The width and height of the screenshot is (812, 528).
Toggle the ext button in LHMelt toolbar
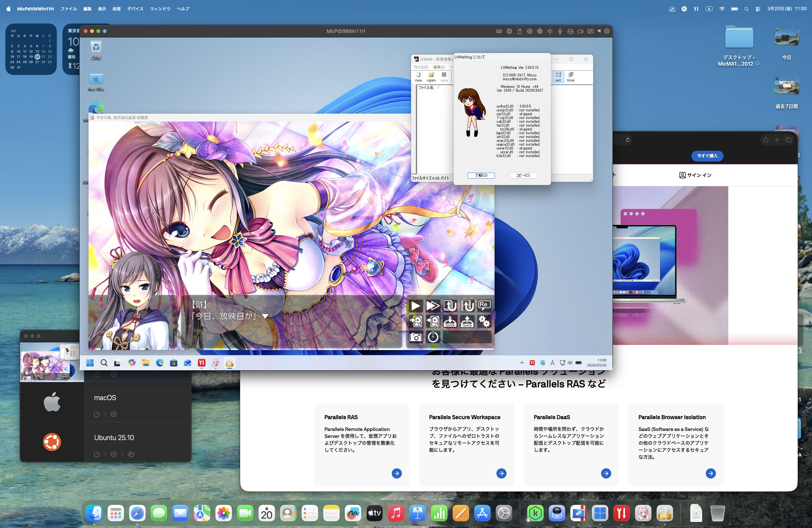tap(558, 76)
